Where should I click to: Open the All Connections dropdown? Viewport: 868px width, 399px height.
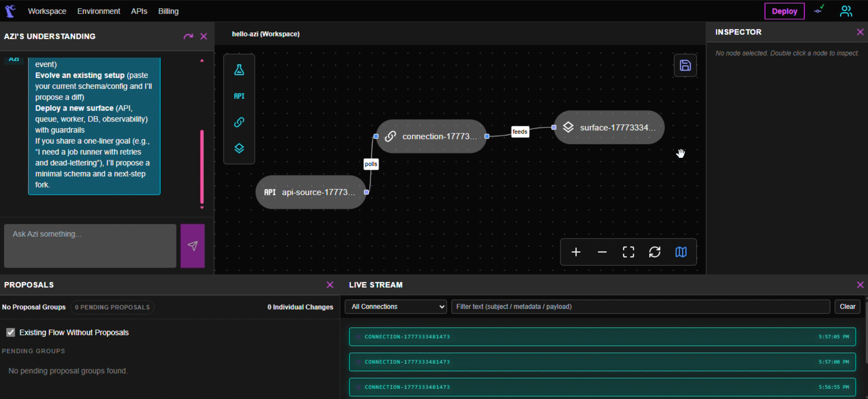tap(396, 307)
